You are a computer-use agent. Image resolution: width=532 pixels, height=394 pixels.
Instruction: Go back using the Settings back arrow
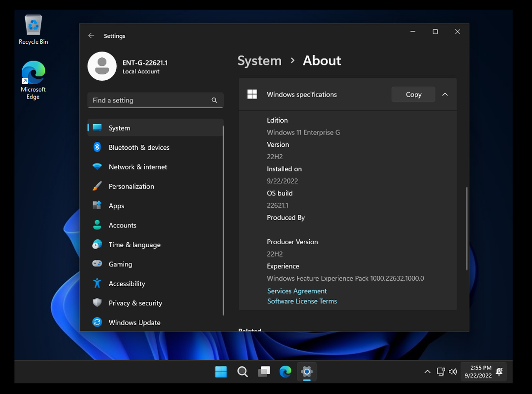point(91,36)
